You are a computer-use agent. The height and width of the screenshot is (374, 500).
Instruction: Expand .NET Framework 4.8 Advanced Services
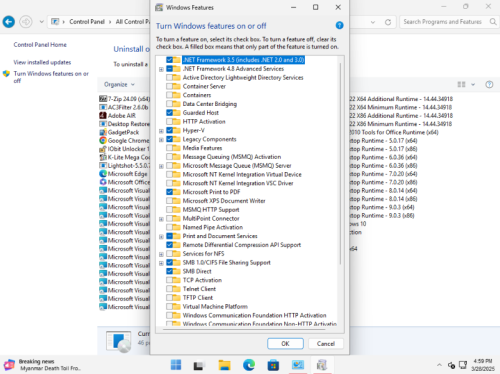(161, 69)
